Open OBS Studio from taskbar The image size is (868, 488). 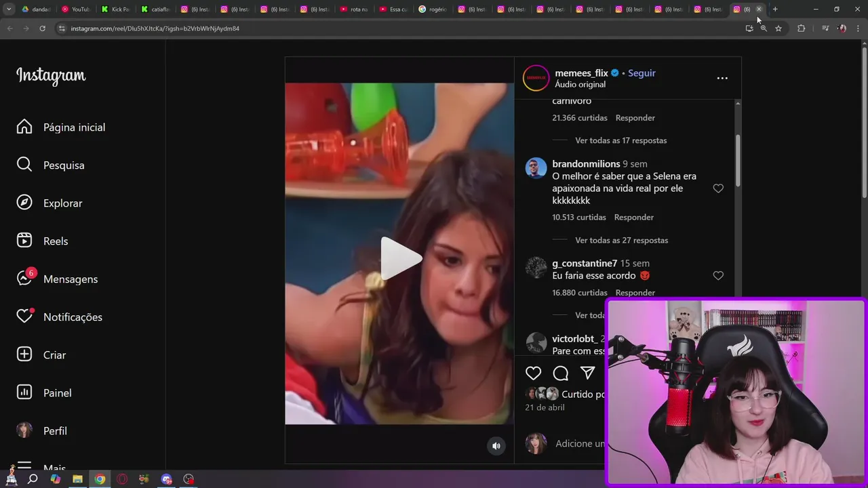(189, 479)
